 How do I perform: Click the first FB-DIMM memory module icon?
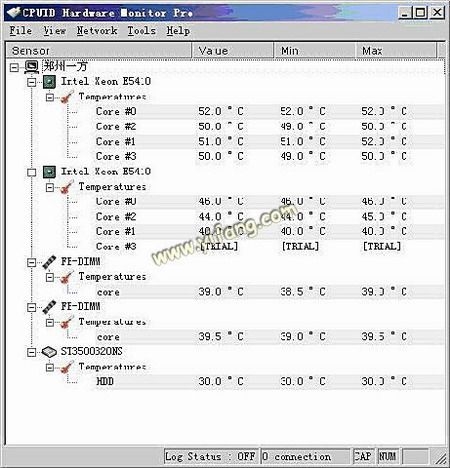49,262
